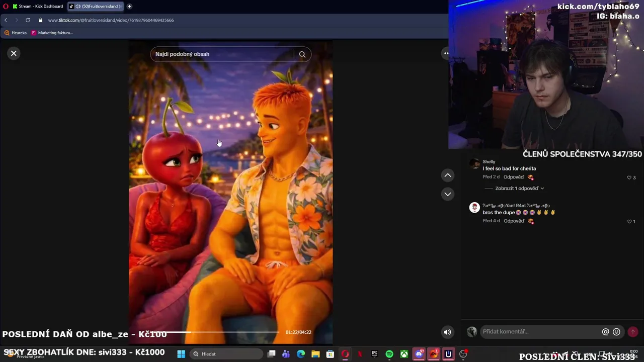Switch to the 'Stream - Kick Dashboard' tab

point(38,7)
